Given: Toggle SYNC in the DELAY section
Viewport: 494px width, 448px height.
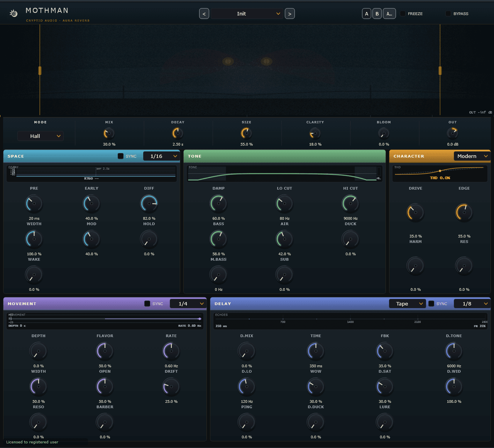Looking at the screenshot, I should (x=431, y=304).
